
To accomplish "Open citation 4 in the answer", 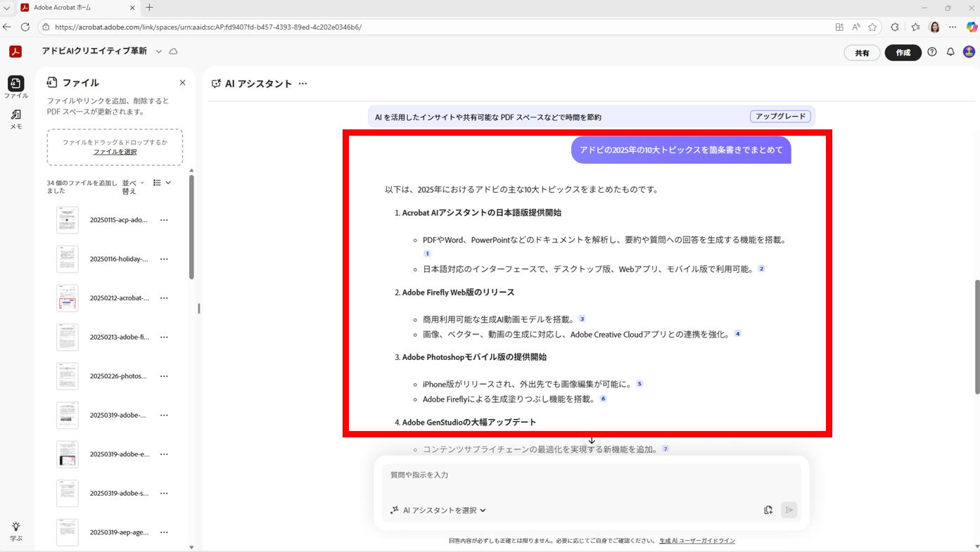I will coord(737,334).
